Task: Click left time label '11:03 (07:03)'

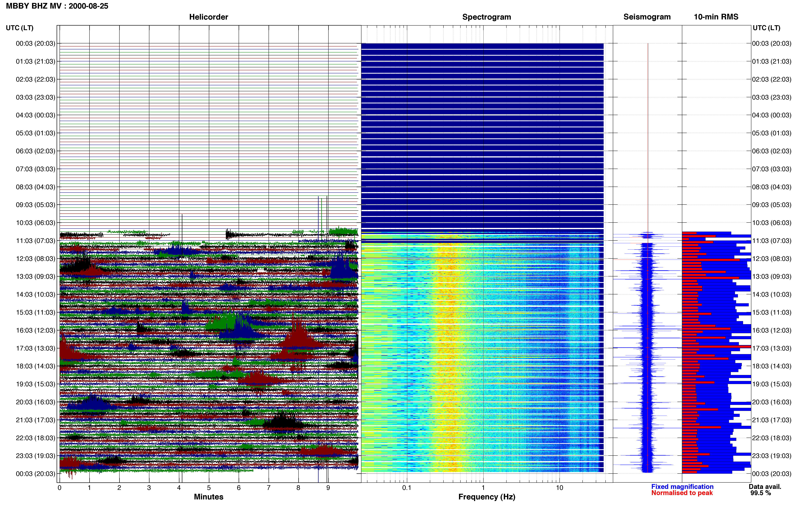Action: [x=36, y=240]
